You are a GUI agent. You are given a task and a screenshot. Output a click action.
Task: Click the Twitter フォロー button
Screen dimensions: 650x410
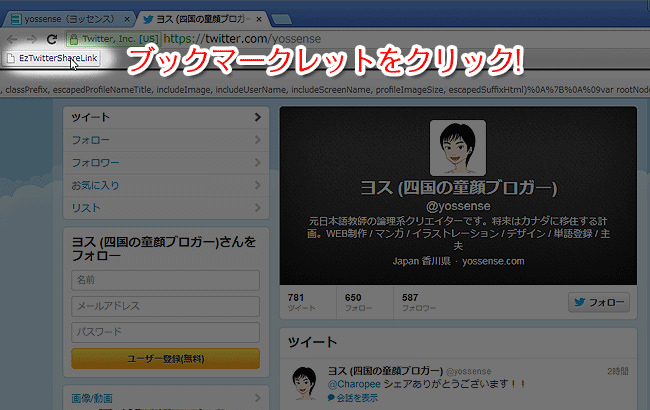coord(599,302)
